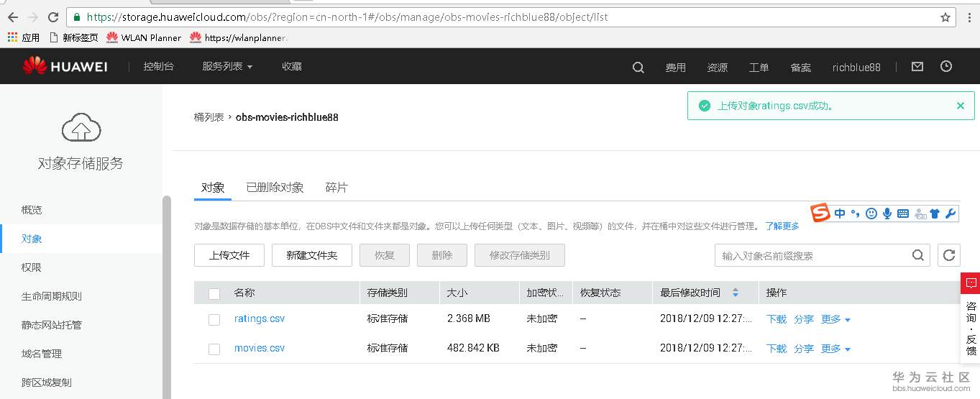Click the Sogou IME microphone icon
980x399 pixels.
[887, 214]
